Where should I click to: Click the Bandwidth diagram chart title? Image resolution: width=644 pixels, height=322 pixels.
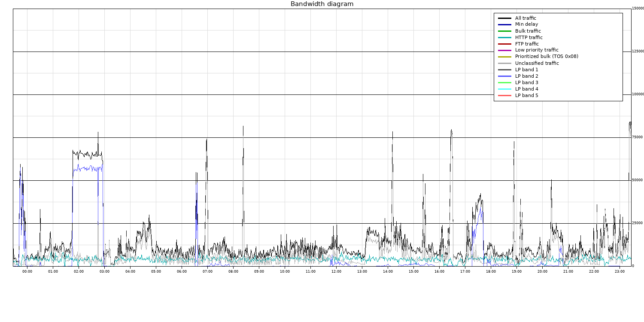[322, 4]
